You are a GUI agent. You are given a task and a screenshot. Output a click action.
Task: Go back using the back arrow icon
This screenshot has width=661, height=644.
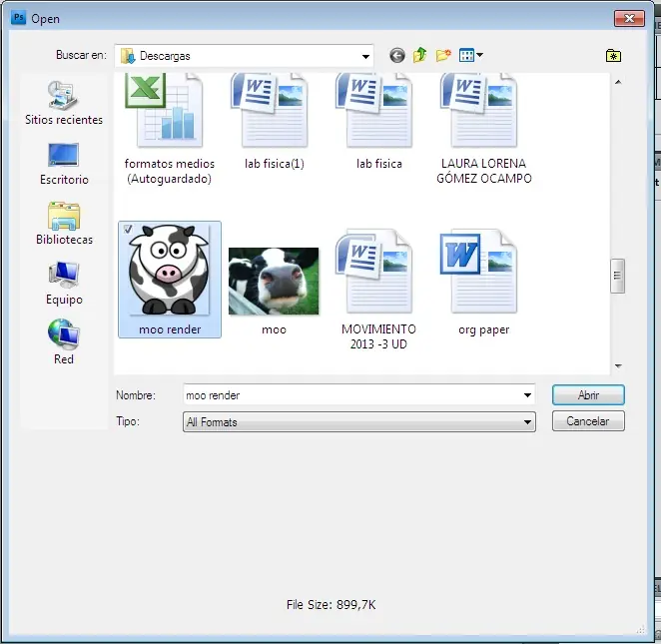[396, 55]
